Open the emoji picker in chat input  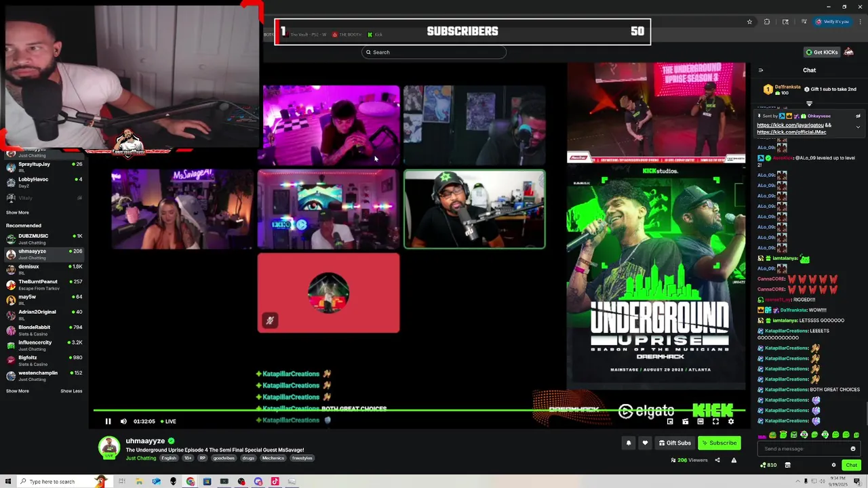853,449
